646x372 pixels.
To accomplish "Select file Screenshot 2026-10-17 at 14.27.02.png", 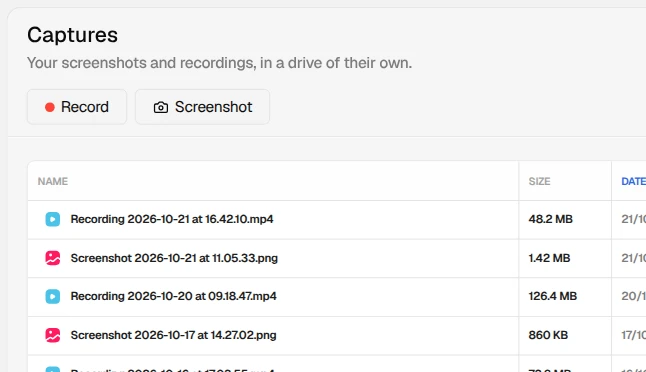I will pyautogui.click(x=173, y=335).
